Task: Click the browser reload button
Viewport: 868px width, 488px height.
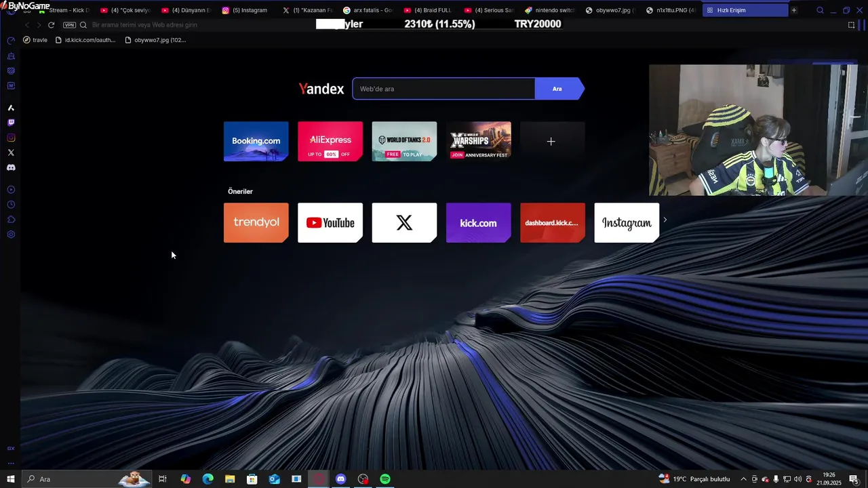Action: click(51, 25)
